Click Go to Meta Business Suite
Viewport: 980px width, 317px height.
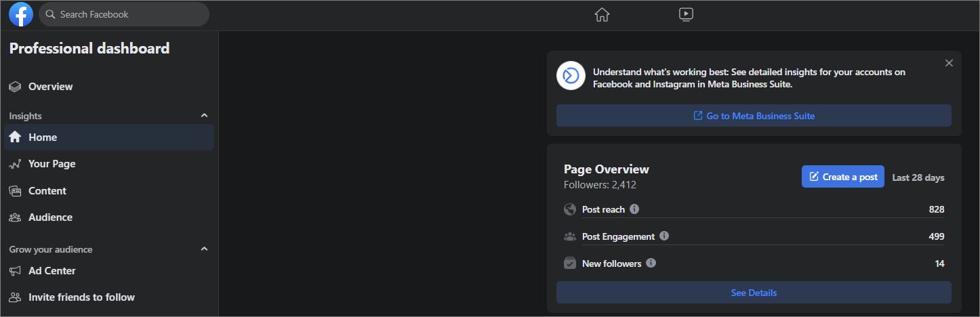[754, 116]
